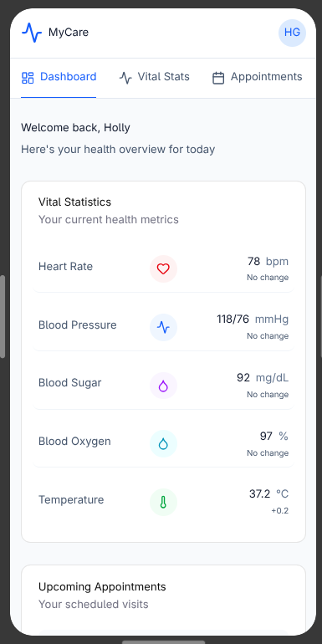
Task: Click the MyCare pulse logo icon
Action: 32,33
